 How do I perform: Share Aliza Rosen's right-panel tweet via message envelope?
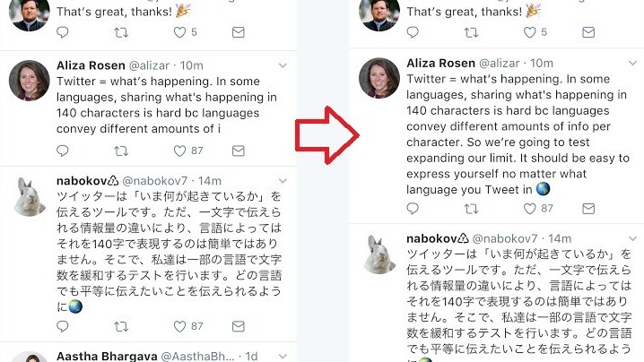coord(589,208)
